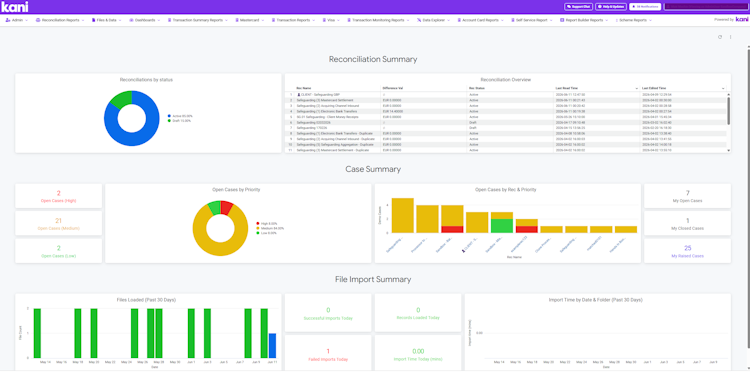The height and width of the screenshot is (372, 750).
Task: Open the Notifications button
Action: [x=645, y=7]
